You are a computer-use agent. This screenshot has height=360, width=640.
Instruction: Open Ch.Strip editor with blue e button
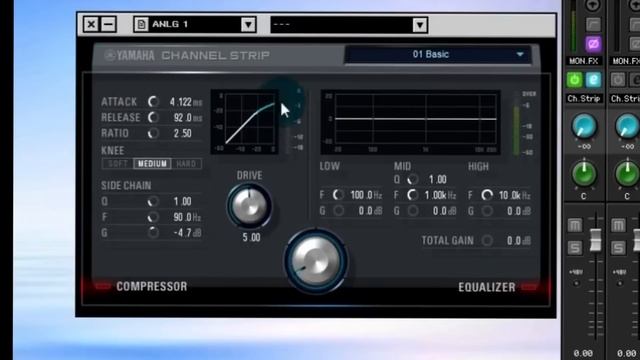[x=593, y=80]
